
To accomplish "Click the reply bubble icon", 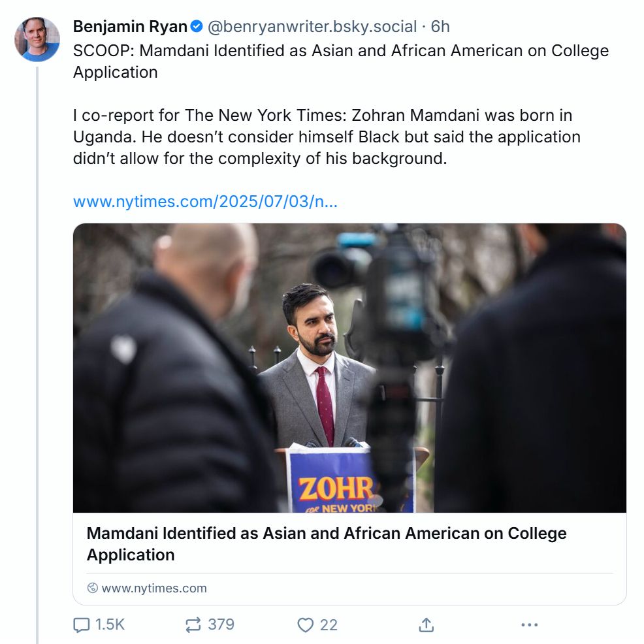I will 80,625.
